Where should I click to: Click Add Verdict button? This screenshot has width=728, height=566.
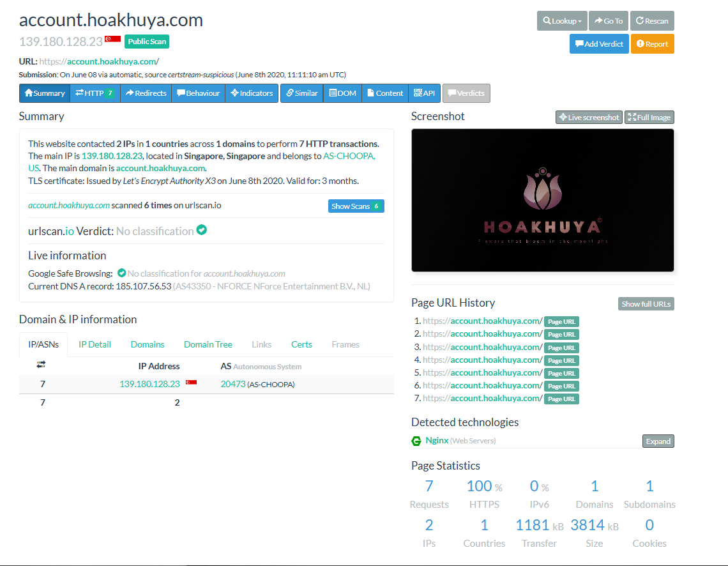click(x=598, y=44)
